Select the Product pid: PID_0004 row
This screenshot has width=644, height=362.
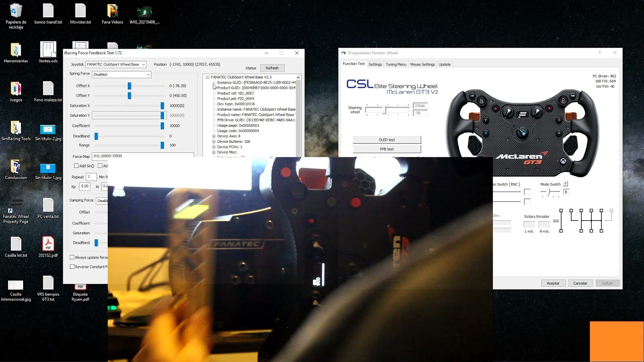[x=235, y=99]
